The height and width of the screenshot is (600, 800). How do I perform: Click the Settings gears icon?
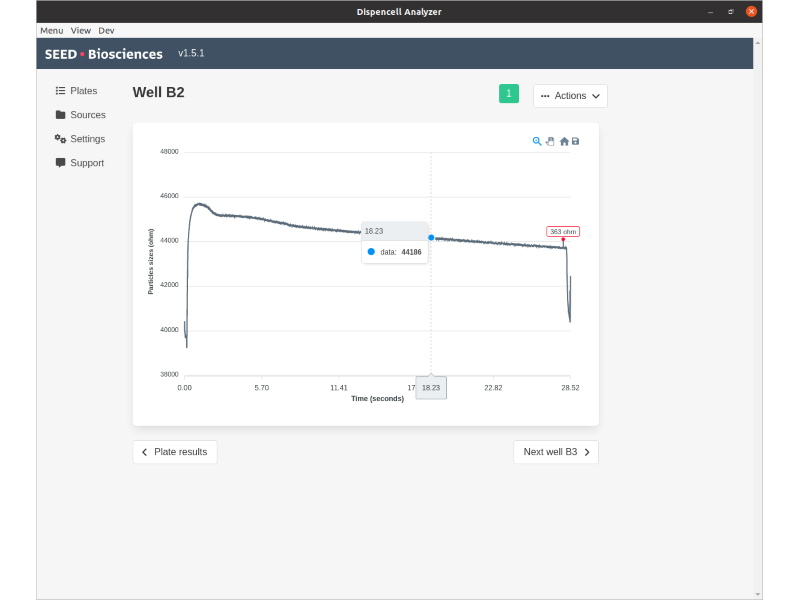pyautogui.click(x=60, y=139)
